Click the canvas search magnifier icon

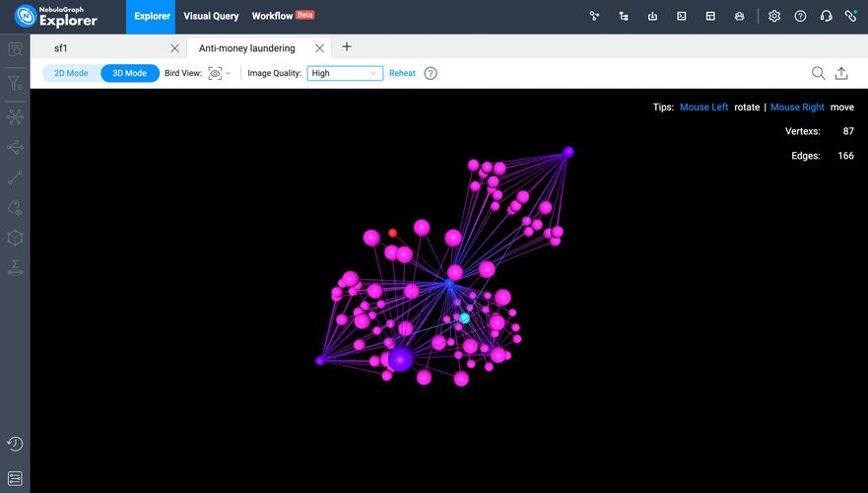tap(818, 73)
